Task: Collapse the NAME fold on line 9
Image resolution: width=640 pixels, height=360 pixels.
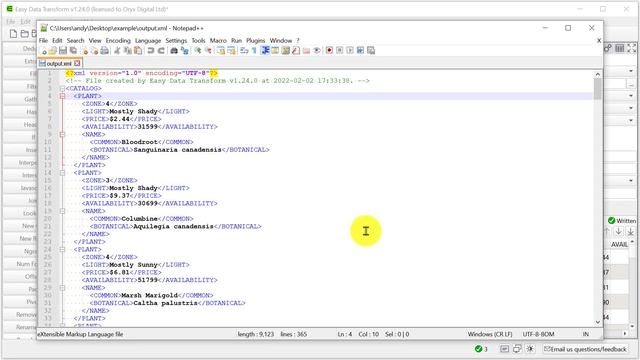Action: 62,134
